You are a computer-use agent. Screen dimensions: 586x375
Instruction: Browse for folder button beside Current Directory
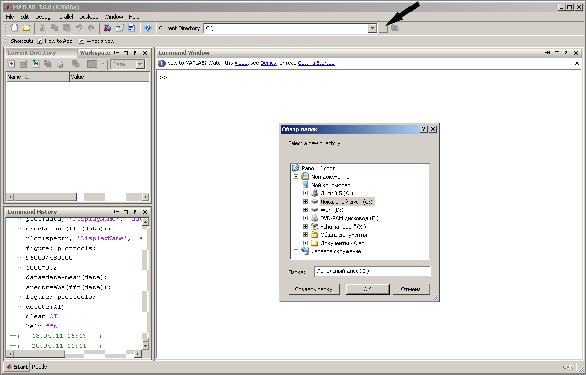click(x=383, y=28)
